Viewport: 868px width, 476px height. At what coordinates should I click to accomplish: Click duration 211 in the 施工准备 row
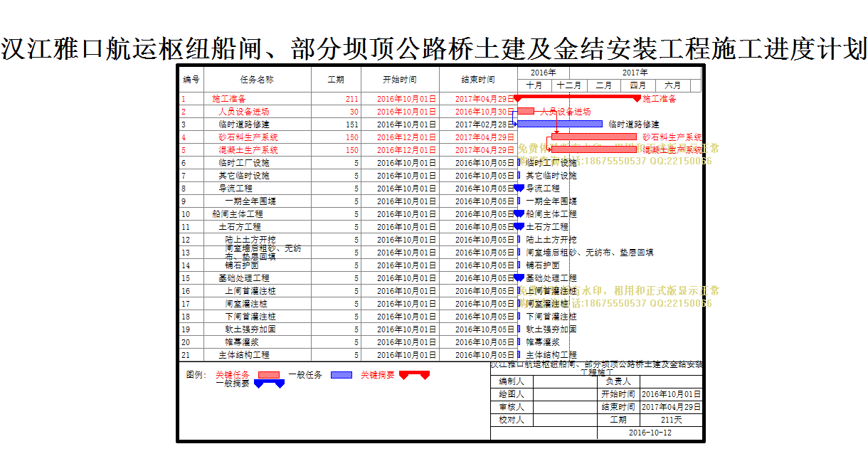point(351,99)
